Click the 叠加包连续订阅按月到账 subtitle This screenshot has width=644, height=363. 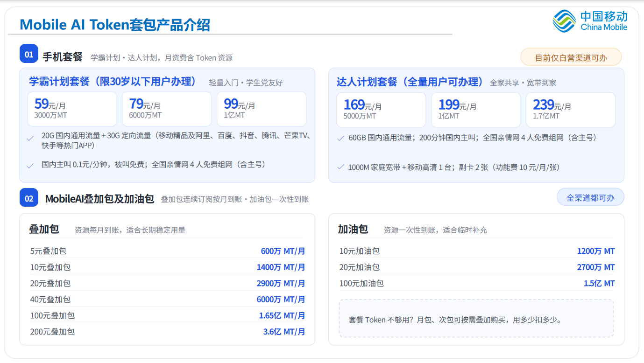coord(235,199)
